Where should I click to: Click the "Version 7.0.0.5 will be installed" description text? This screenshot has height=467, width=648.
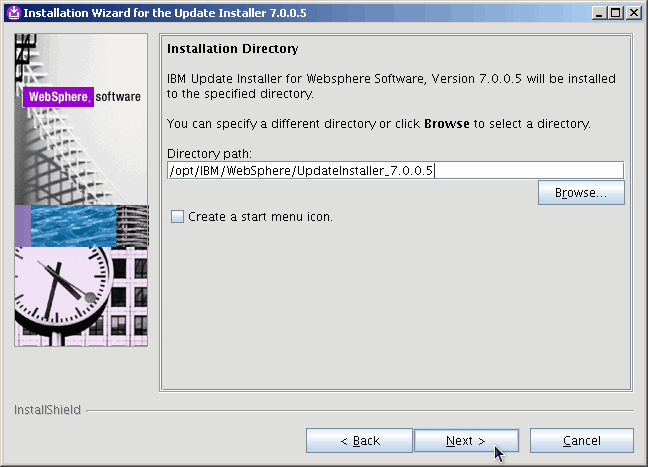[515, 78]
